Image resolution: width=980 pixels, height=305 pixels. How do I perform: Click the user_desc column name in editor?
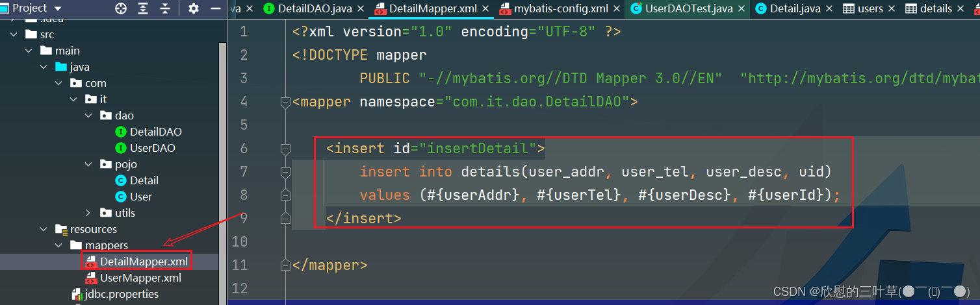[744, 171]
